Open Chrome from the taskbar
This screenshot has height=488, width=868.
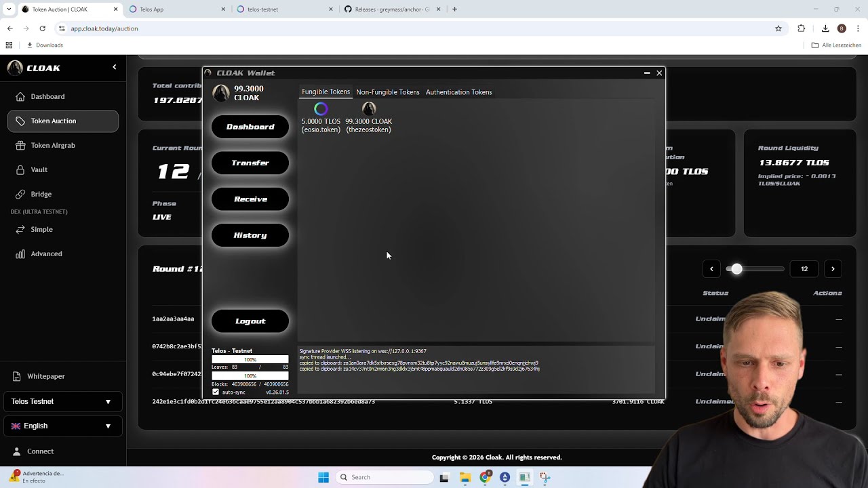(x=484, y=477)
